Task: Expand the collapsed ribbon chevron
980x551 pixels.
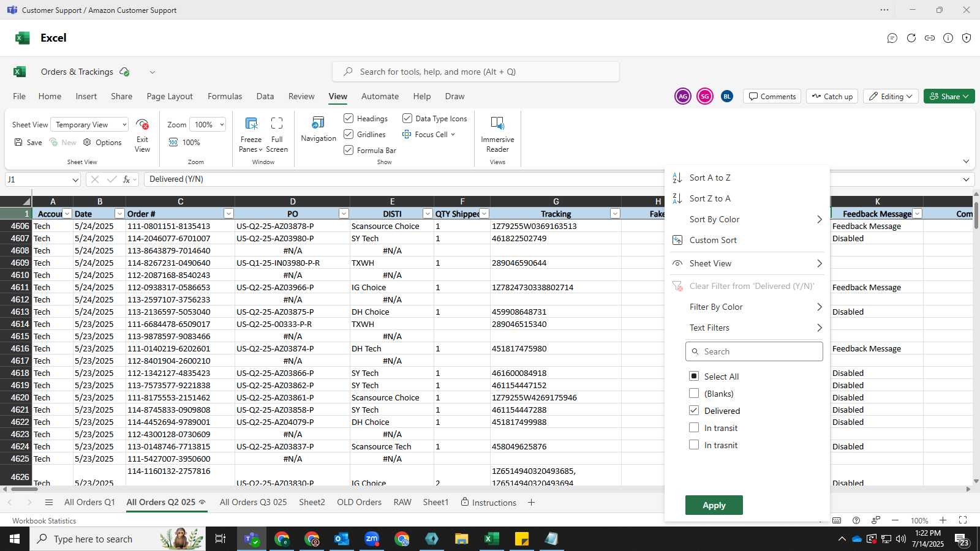Action: pos(966,162)
